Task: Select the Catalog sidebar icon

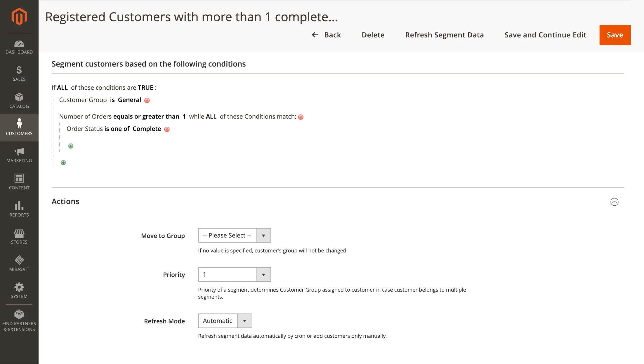Action: coord(19,100)
